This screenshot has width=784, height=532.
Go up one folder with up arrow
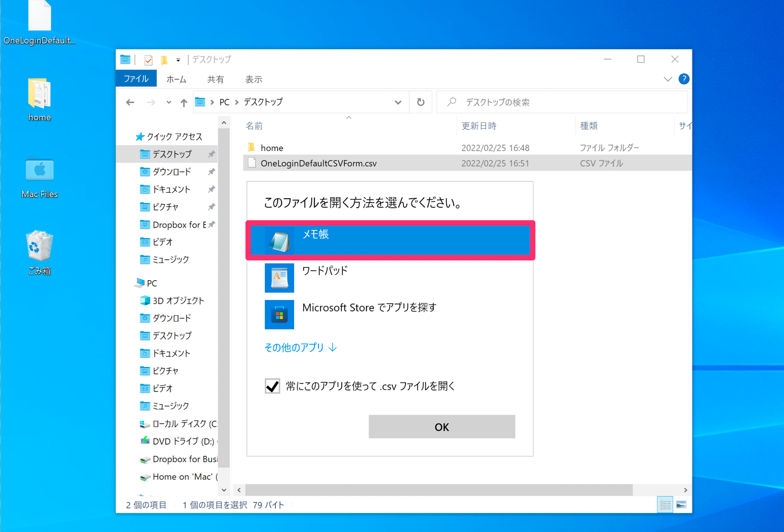[x=184, y=102]
